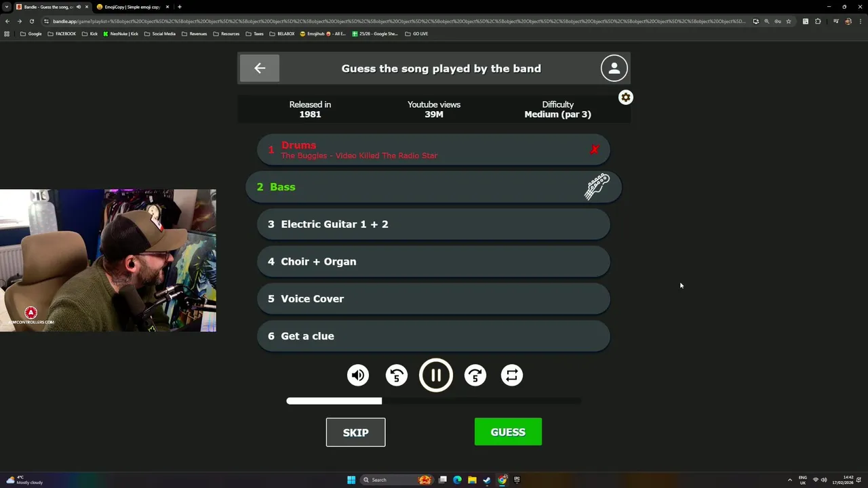Click the song progress bar

(x=434, y=401)
